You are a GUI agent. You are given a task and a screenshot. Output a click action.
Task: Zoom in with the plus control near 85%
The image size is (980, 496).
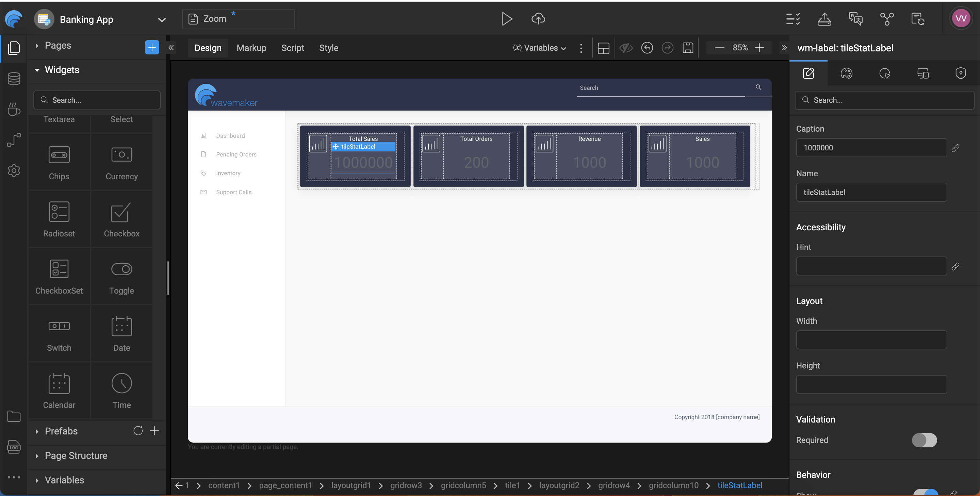(x=760, y=48)
